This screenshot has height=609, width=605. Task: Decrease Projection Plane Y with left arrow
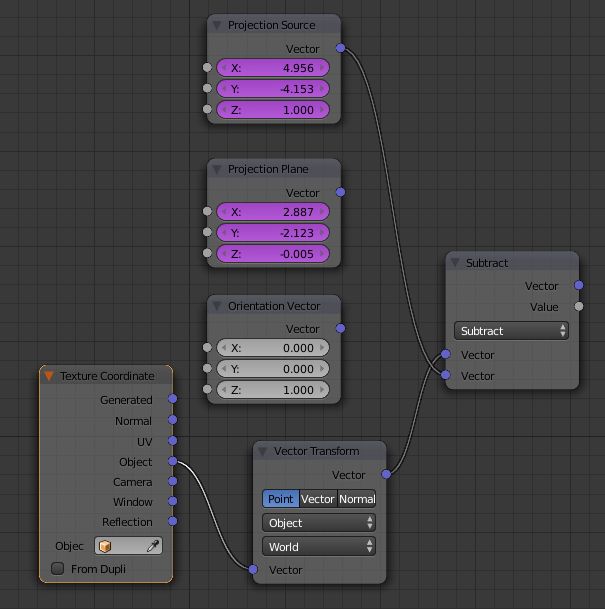tap(224, 233)
